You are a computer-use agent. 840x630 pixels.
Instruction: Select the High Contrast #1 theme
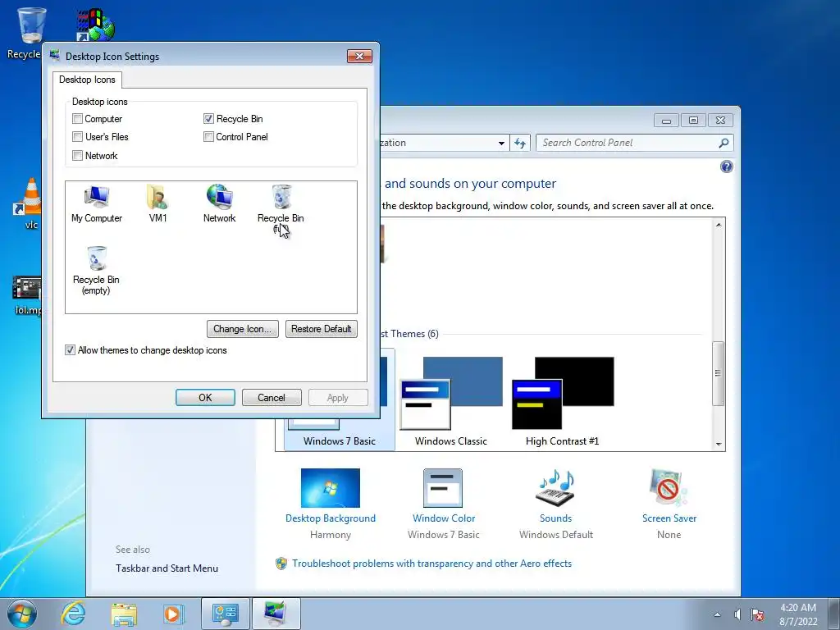tap(563, 402)
